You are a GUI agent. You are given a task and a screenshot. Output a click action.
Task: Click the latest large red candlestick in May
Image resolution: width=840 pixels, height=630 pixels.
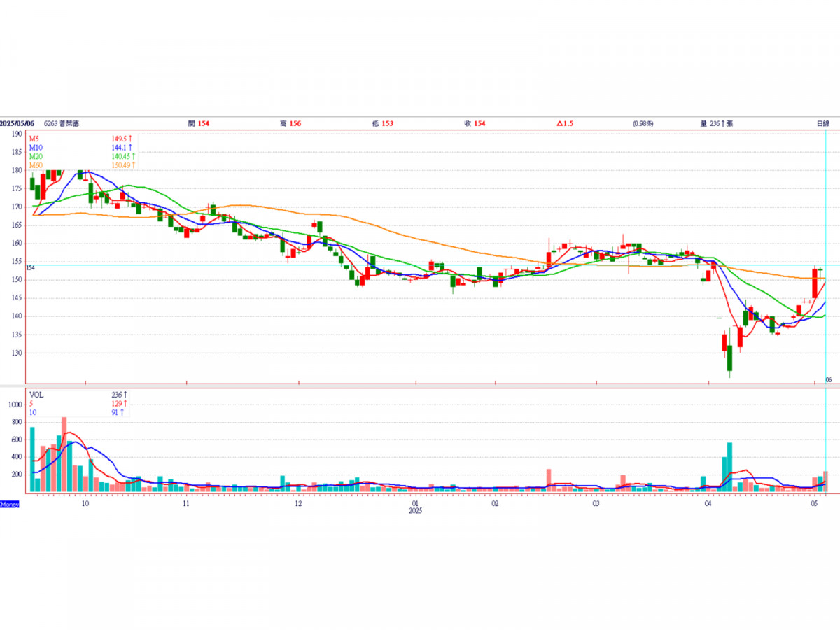tap(815, 283)
